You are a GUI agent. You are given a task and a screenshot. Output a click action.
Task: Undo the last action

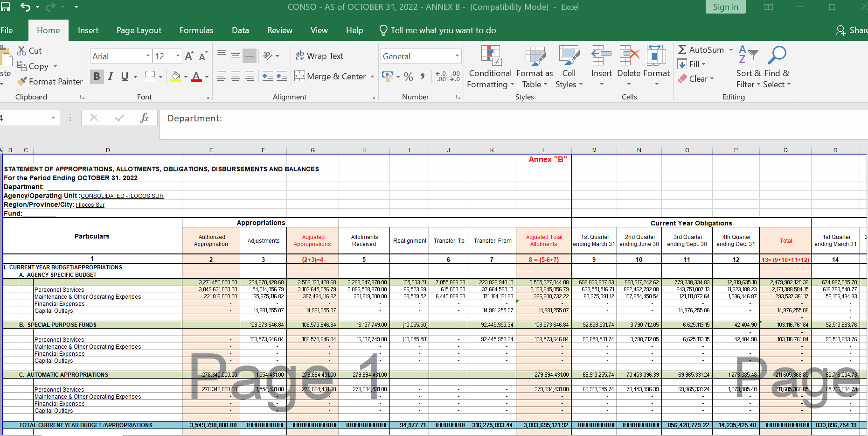(25, 7)
